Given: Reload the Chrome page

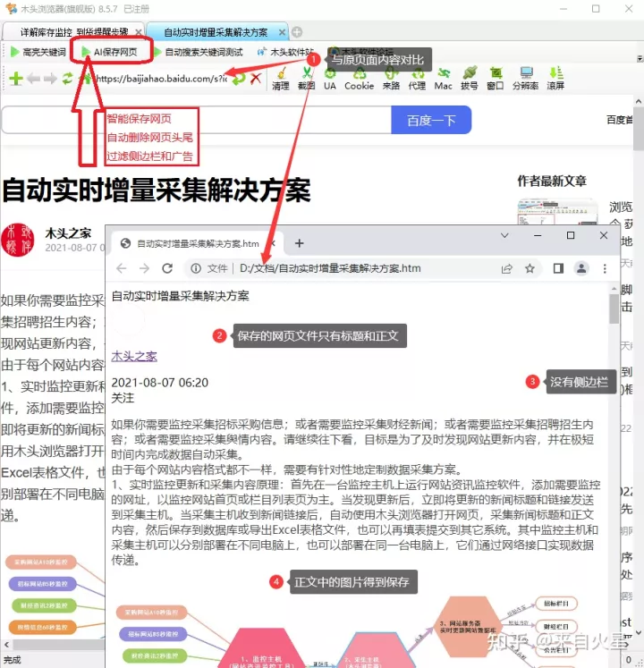Looking at the screenshot, I should pos(167,268).
